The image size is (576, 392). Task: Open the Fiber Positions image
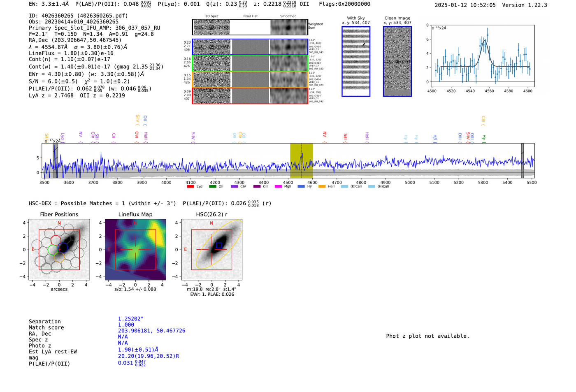click(59, 250)
